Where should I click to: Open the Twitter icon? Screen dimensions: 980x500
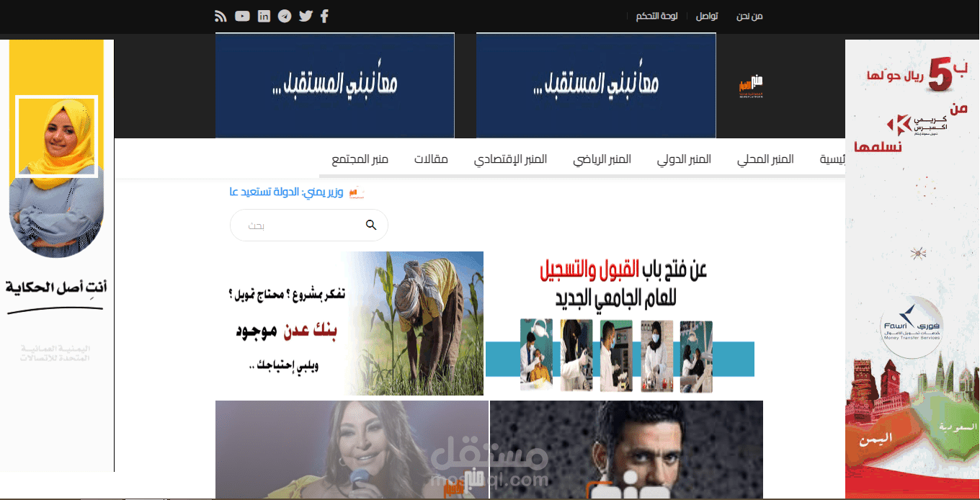click(x=306, y=16)
